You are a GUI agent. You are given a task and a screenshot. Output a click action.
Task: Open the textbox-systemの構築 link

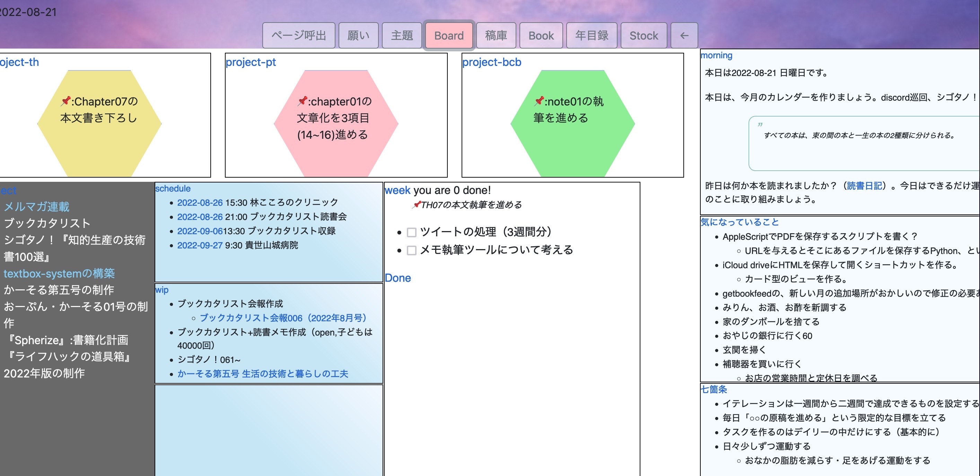(59, 273)
